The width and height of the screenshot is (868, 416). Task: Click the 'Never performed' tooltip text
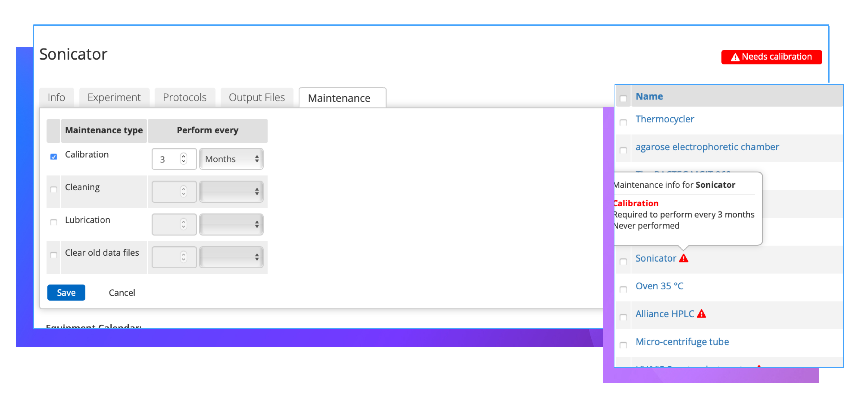click(647, 226)
